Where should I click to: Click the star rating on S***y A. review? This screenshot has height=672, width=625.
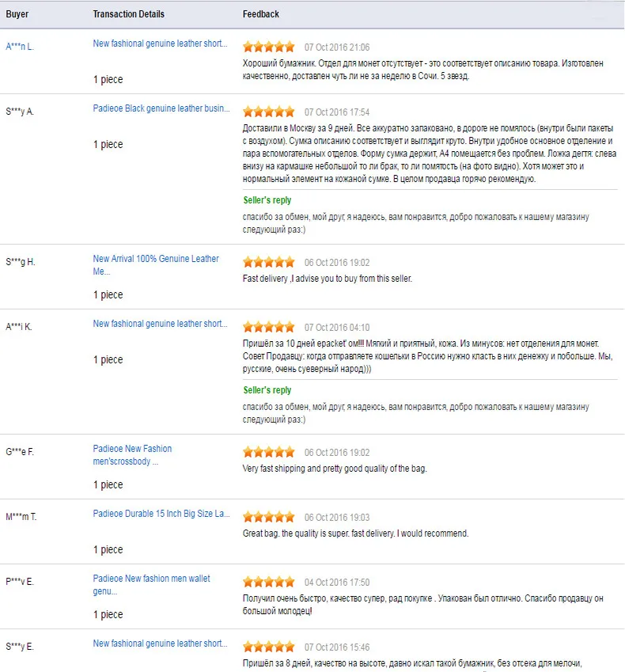point(268,112)
